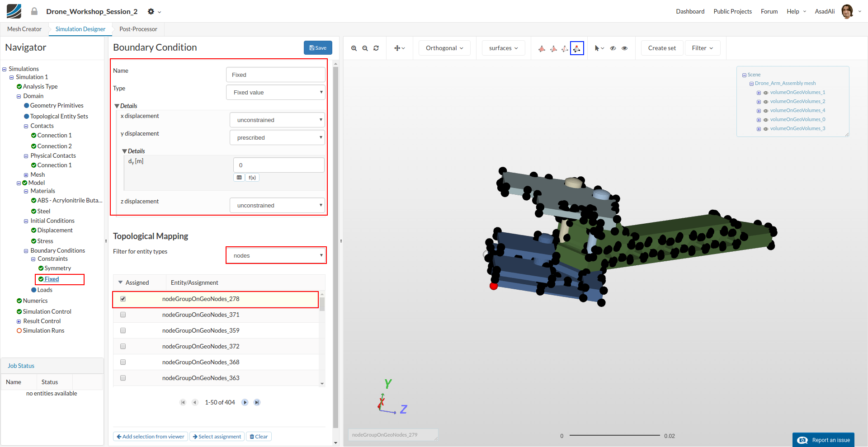Open the Mesh Creator tab

pyautogui.click(x=24, y=29)
